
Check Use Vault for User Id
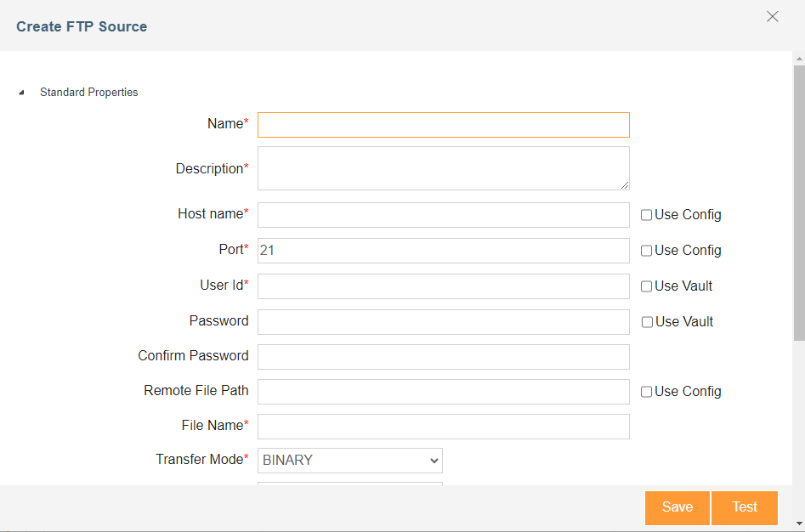(x=646, y=286)
